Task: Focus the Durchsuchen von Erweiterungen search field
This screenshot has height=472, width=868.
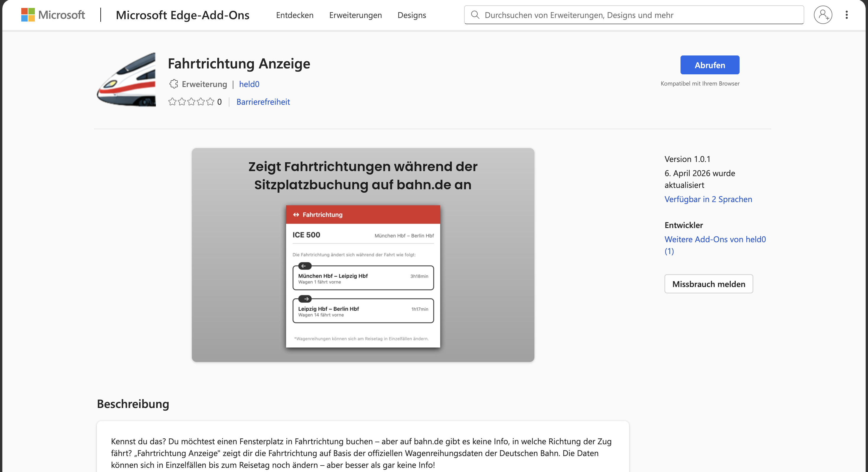Action: click(634, 15)
